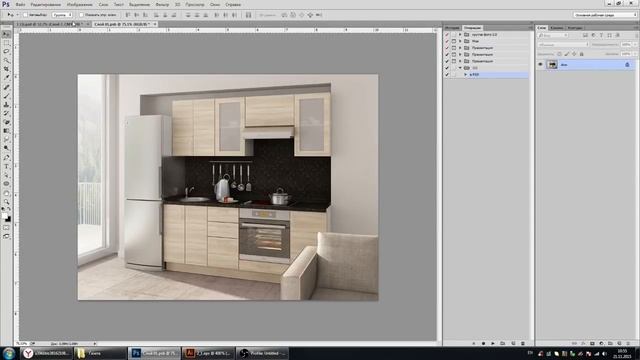Delete layer using trash icon in Layers panel
The image size is (640, 360).
[629, 343]
